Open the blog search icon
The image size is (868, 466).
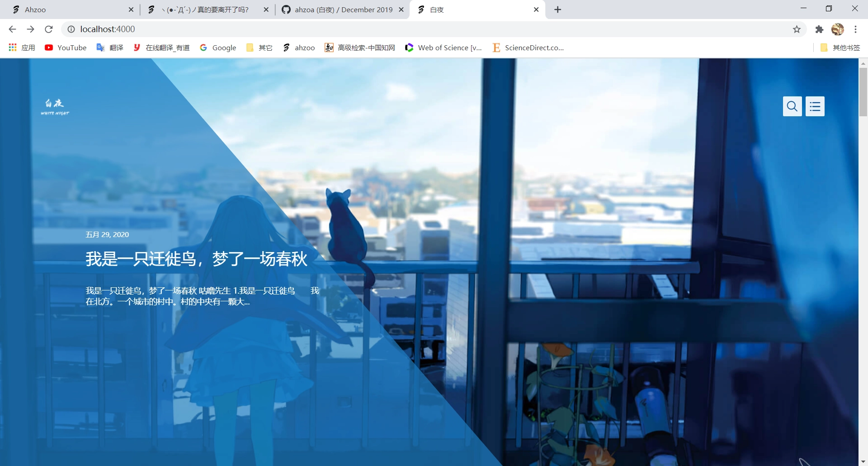[x=792, y=106]
